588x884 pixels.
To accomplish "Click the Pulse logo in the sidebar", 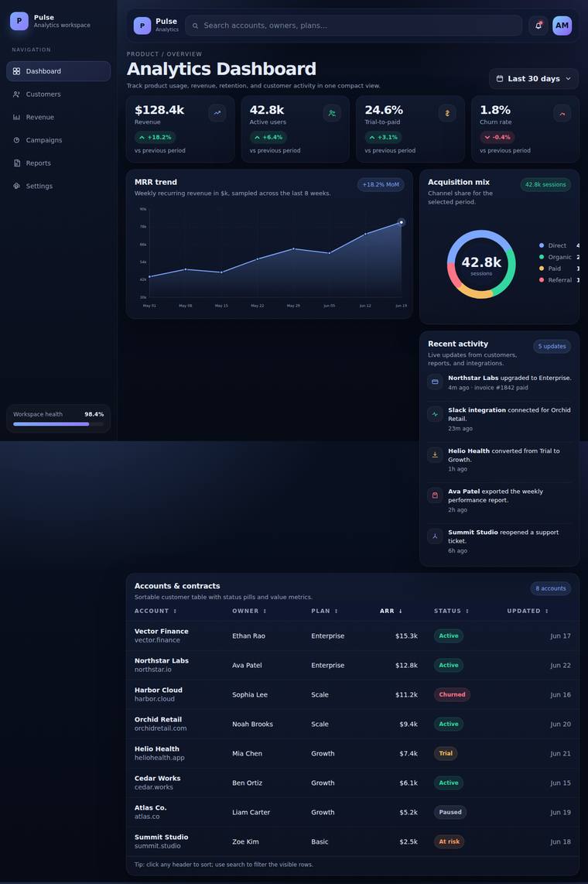I will click(19, 21).
